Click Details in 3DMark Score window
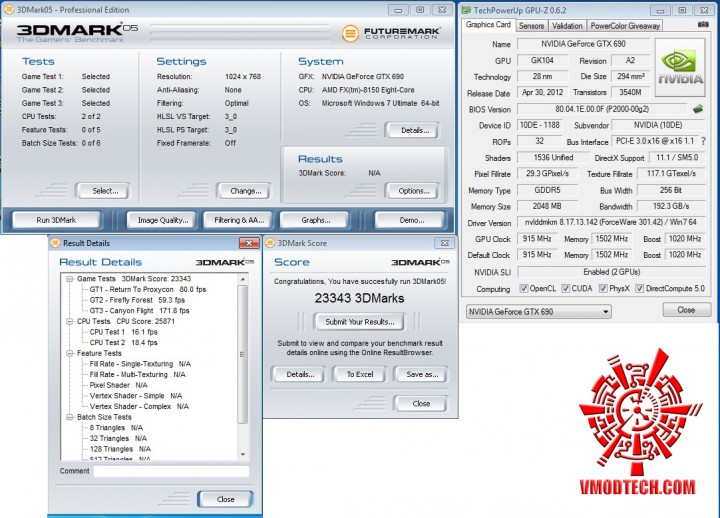Screen dimensions: 720x518 (300, 374)
